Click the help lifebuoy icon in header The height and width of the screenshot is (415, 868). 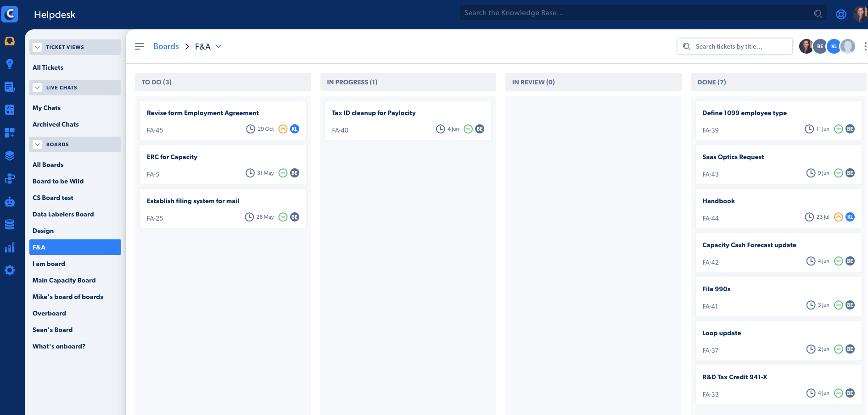(x=841, y=14)
